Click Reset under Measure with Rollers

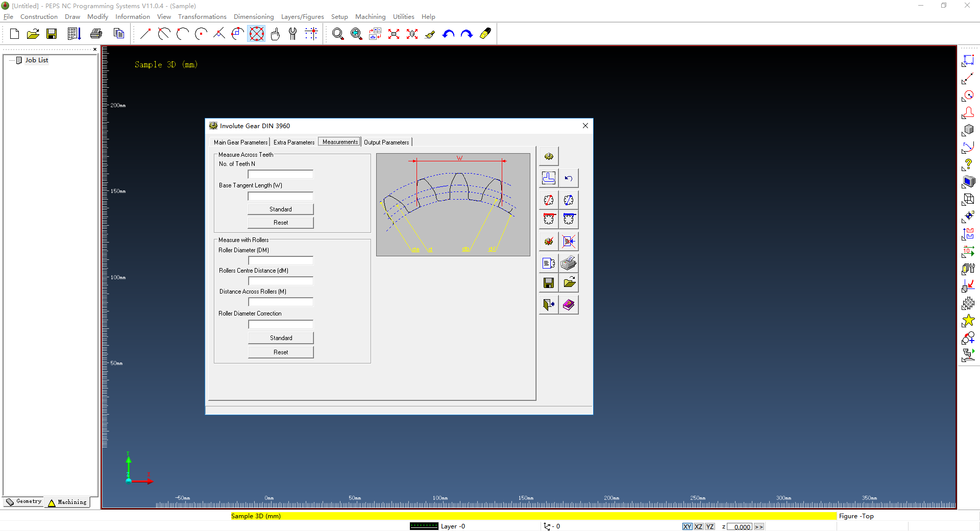click(281, 352)
